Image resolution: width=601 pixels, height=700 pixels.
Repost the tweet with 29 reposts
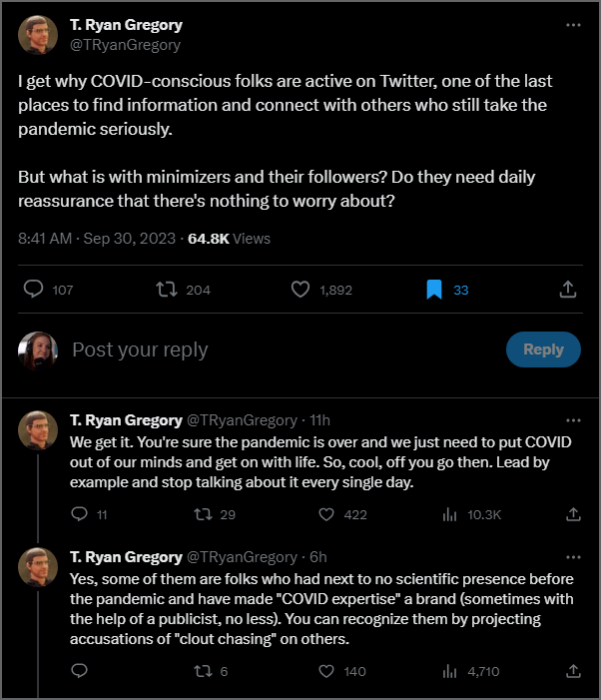[x=204, y=514]
